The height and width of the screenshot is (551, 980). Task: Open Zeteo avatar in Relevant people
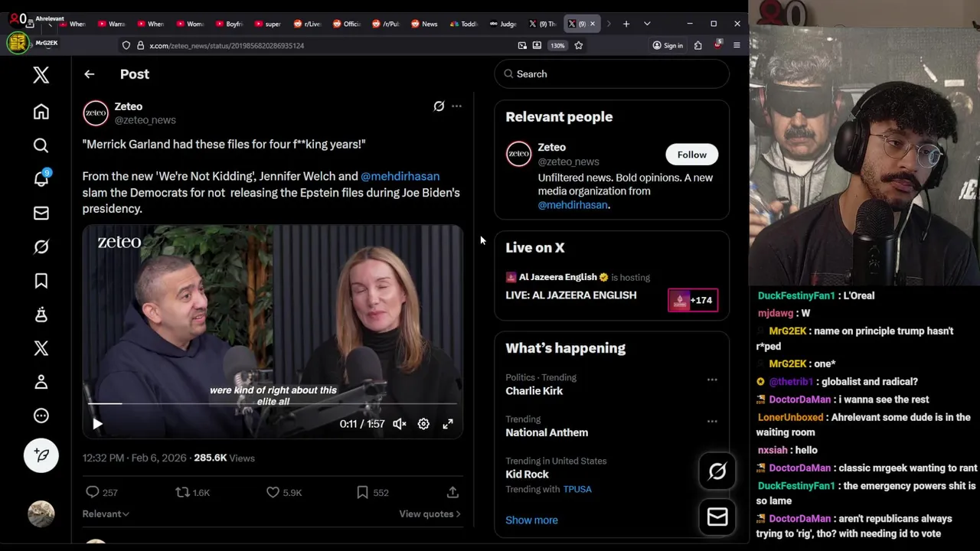(x=518, y=154)
